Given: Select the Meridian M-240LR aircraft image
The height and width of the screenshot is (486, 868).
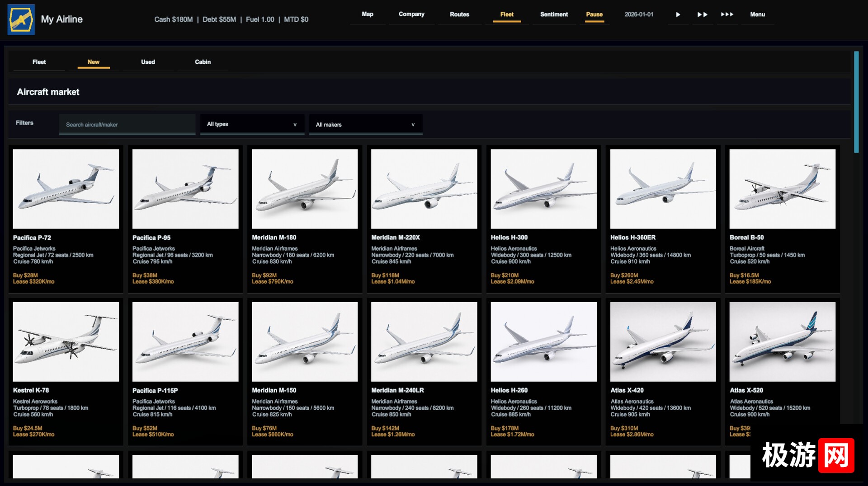Looking at the screenshot, I should [x=424, y=342].
